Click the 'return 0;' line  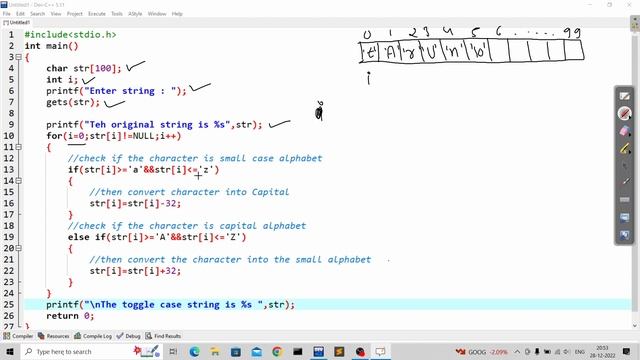click(70, 316)
